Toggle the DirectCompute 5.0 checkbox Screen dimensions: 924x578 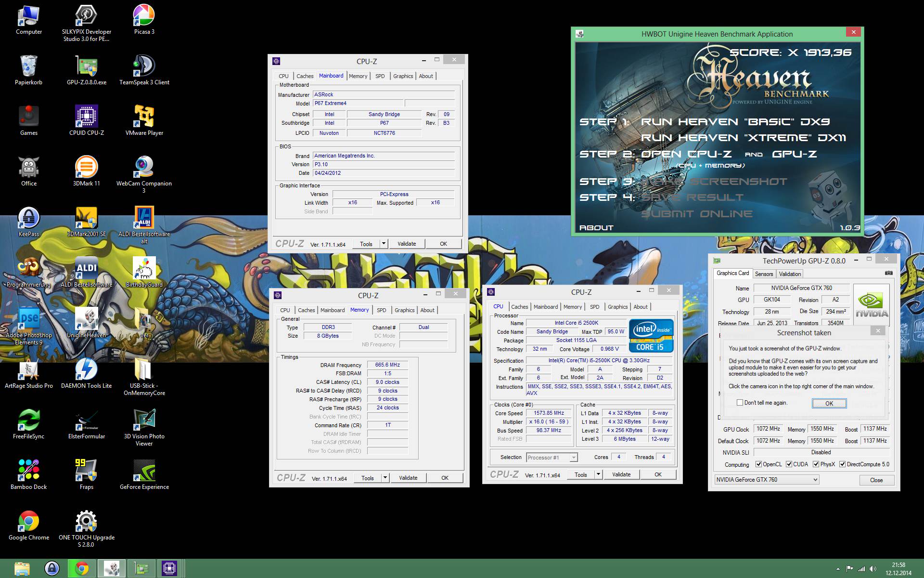[842, 464]
